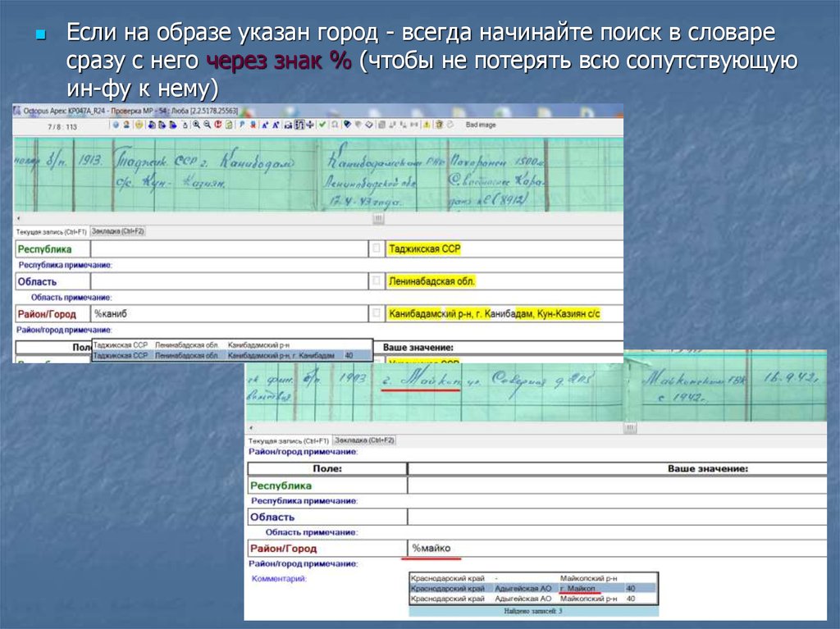The height and width of the screenshot is (629, 840).
Task: Click the horizontal scrollbar under upper scan image
Action: coord(378,219)
